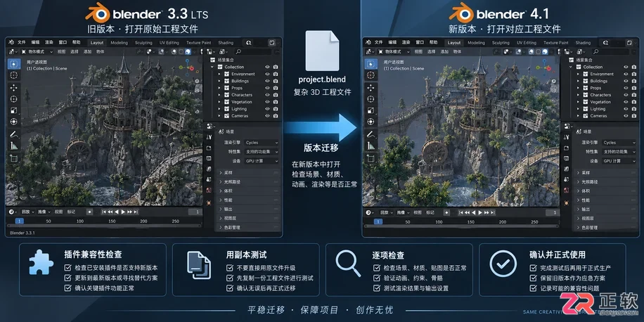
Task: Click the Blender logo menu in Blender 4.1 window
Action: [368, 42]
